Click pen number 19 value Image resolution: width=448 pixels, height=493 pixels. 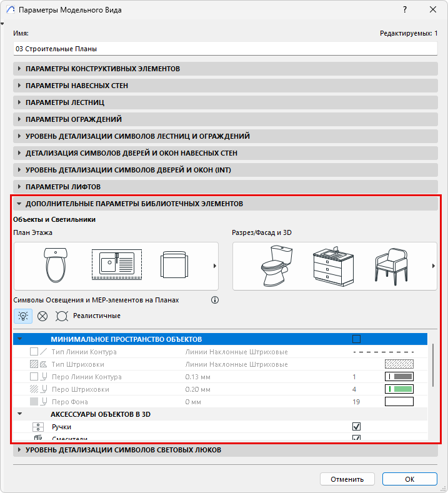[x=356, y=402]
